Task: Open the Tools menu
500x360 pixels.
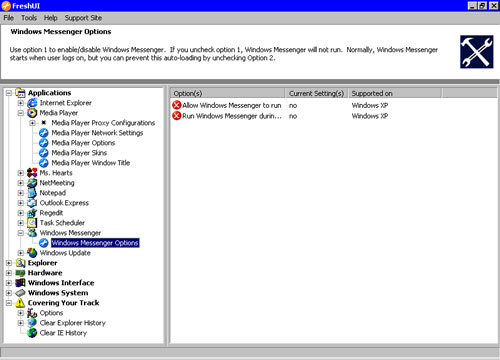Action: 29,18
